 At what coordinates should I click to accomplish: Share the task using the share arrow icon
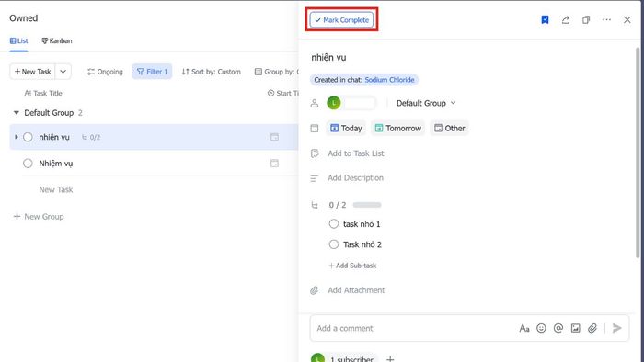tap(566, 19)
